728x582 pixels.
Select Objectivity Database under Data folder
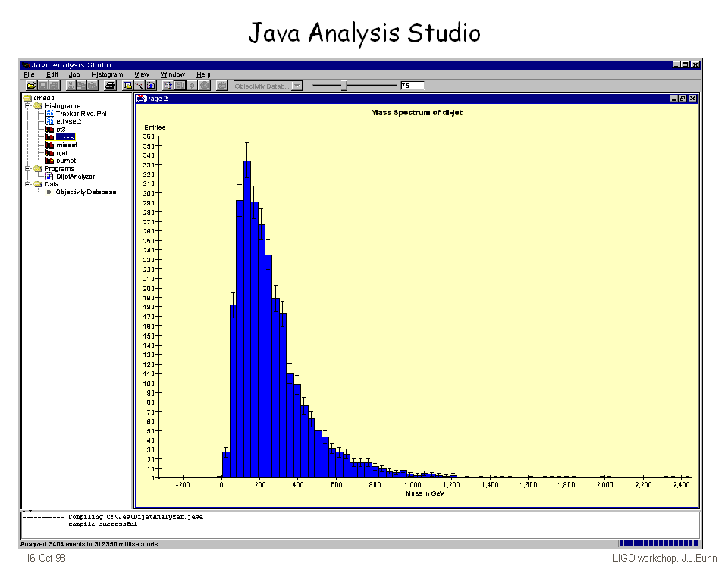86,192
